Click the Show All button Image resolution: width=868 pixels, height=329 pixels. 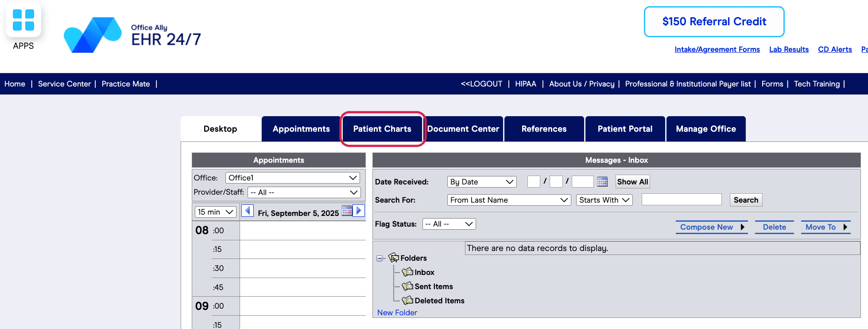(632, 182)
